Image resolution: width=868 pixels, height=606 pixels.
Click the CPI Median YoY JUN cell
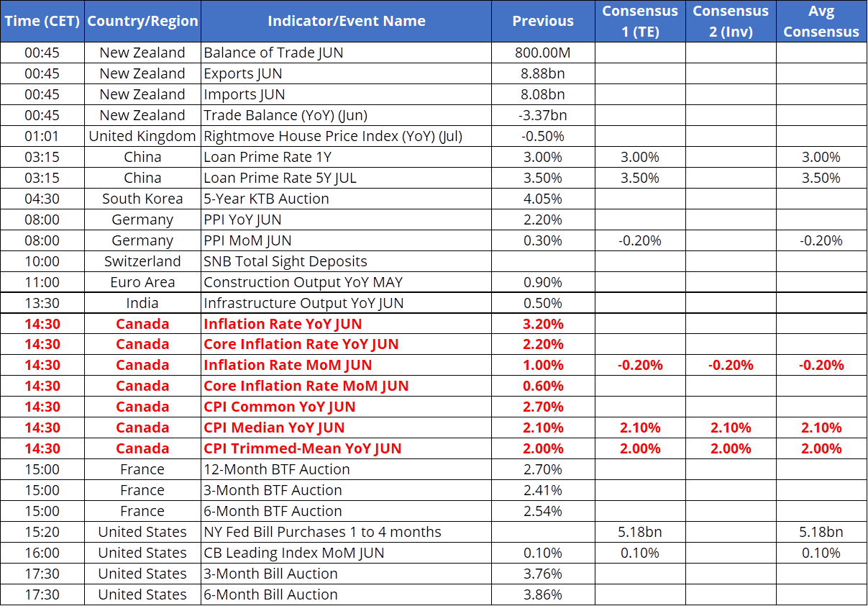347,428
